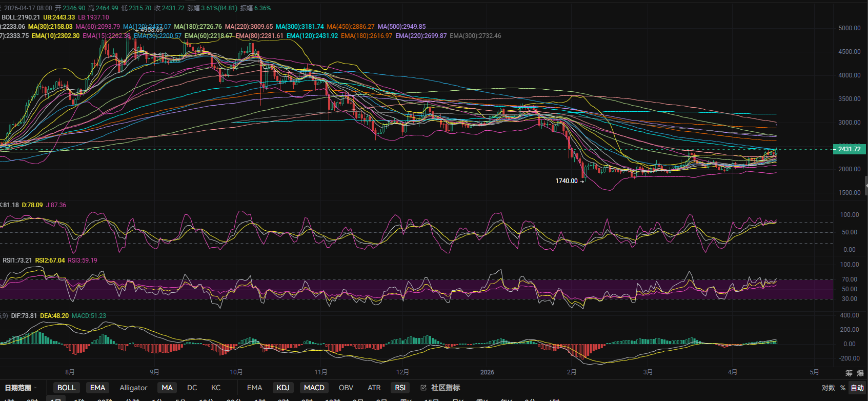Expand the right side panel arrow handle

(x=865, y=186)
